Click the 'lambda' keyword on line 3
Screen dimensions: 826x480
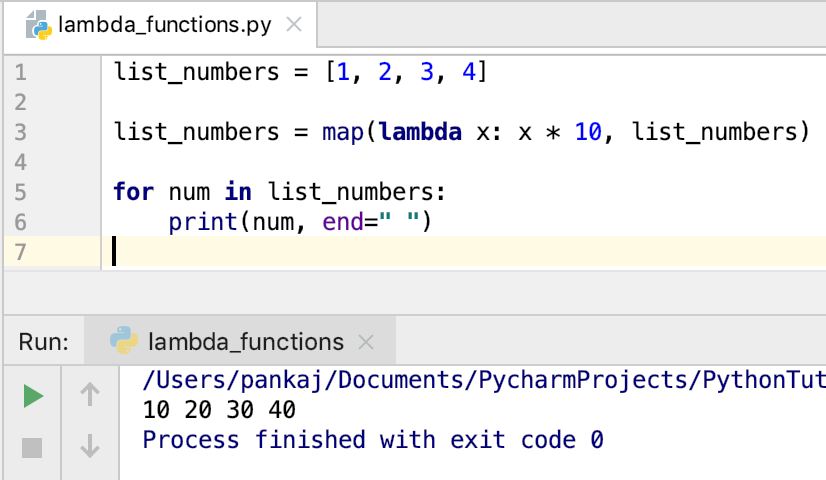pos(420,132)
